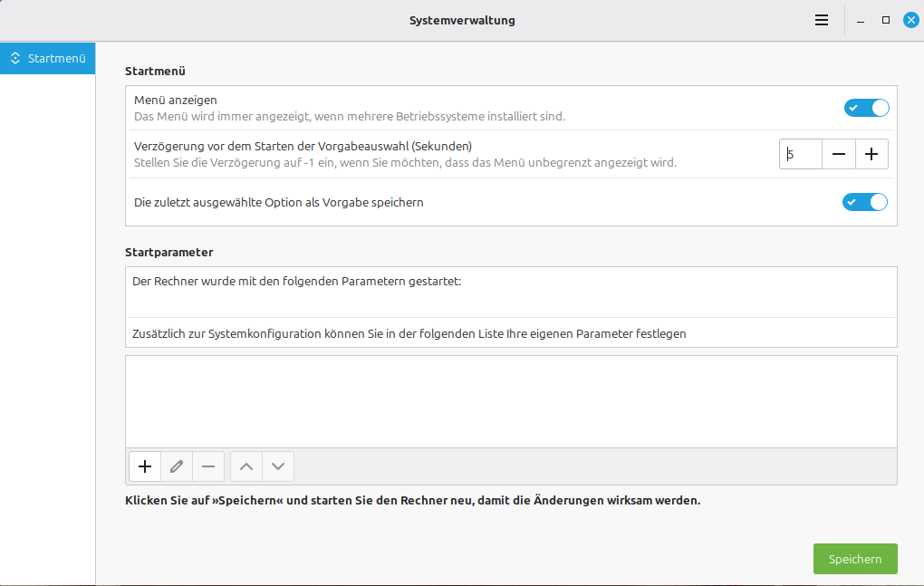Move parameter up with arrow icon
This screenshot has height=586, width=924.
[246, 466]
